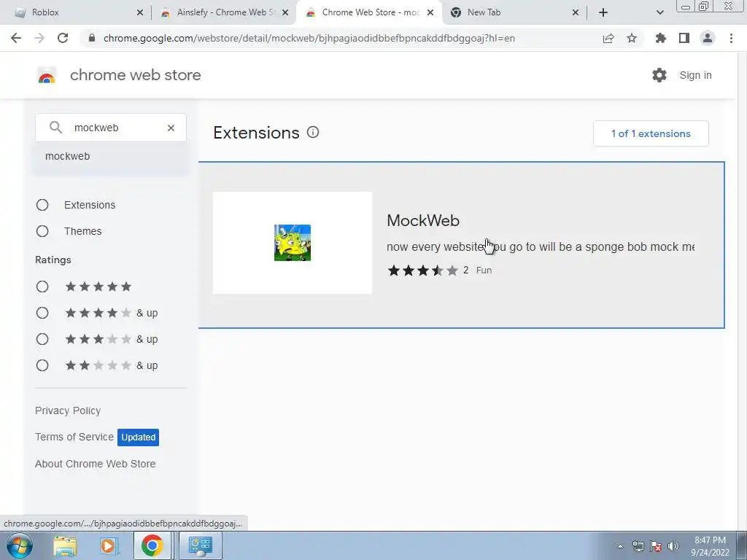The image size is (747, 560).
Task: Open About Chrome Web Store link
Action: coord(96,464)
